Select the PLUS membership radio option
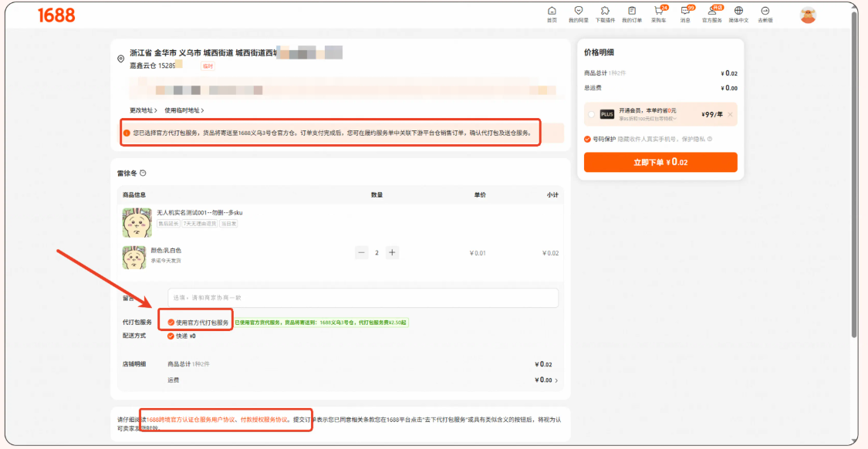Viewport: 868px width, 449px height. [x=592, y=114]
